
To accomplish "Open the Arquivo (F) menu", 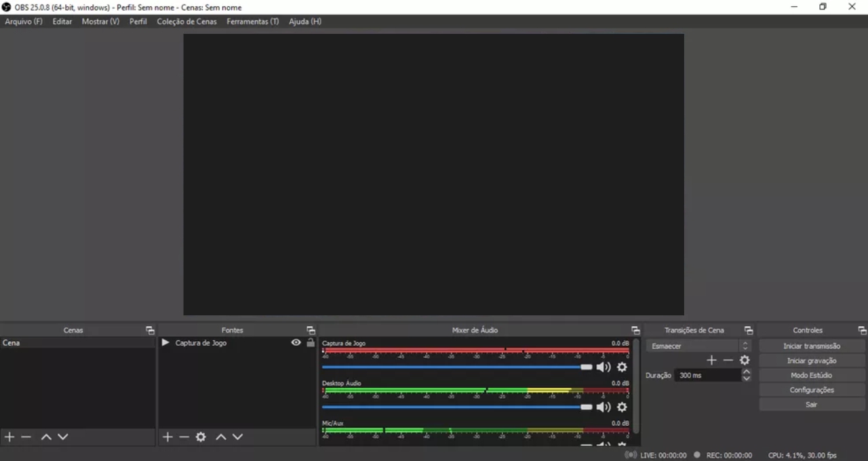I will 24,22.
